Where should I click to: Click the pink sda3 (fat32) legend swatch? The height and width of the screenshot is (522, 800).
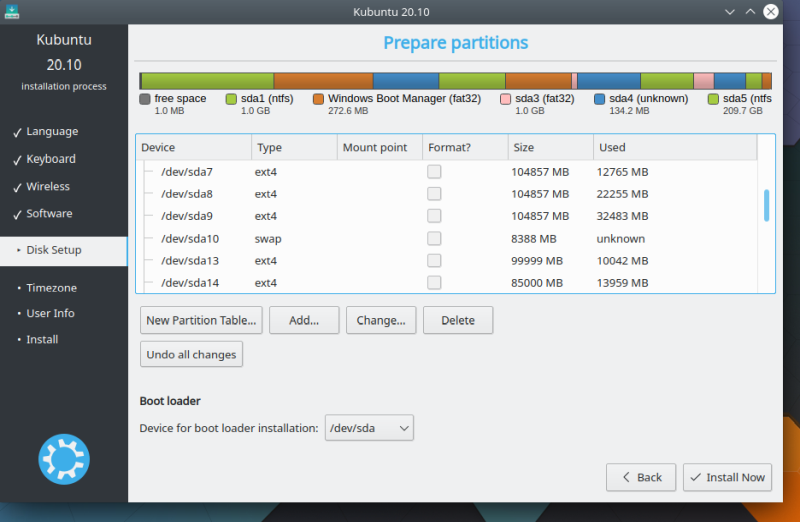point(506,99)
